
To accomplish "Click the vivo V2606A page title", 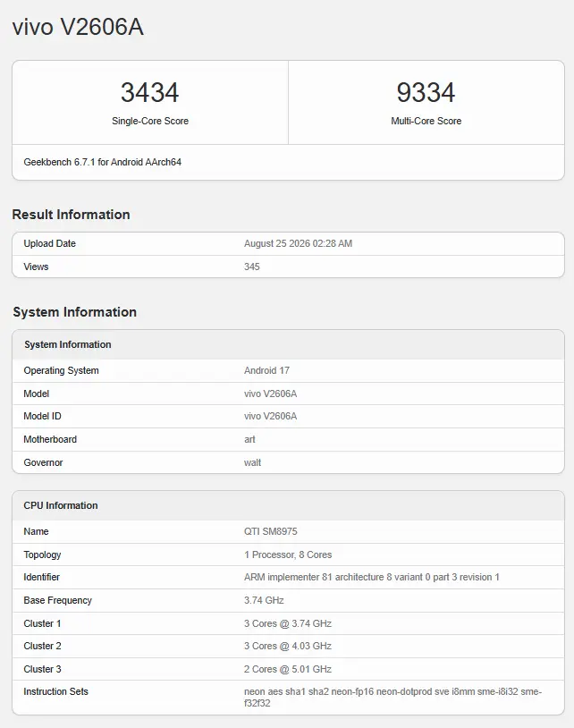I will click(78, 27).
